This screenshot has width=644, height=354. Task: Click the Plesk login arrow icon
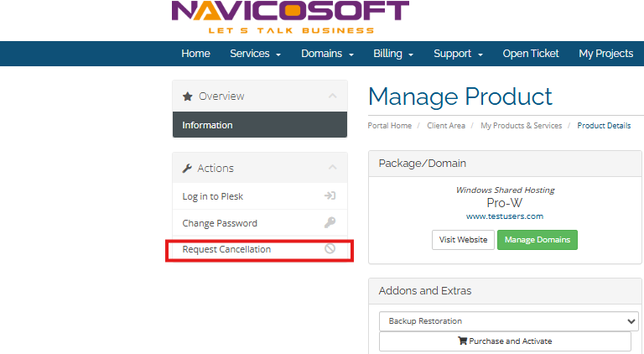point(330,196)
